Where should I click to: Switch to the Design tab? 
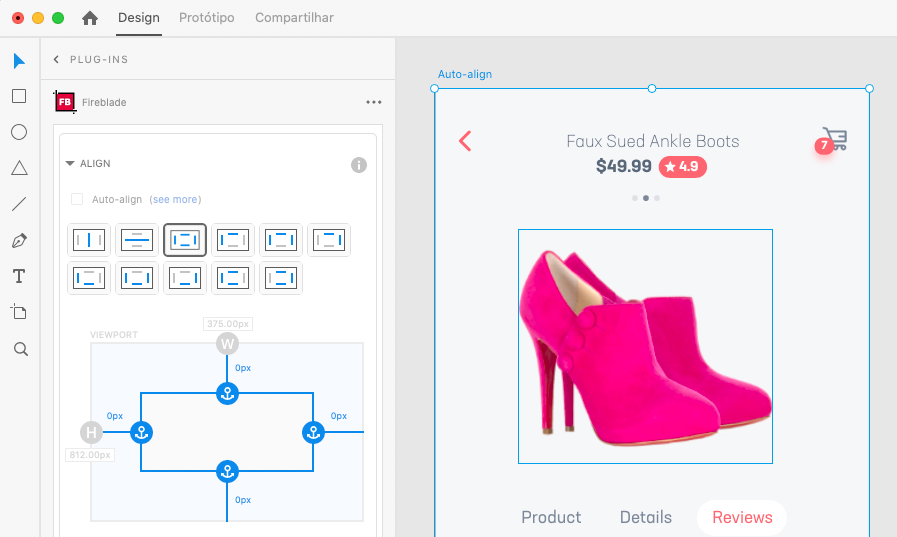138,18
